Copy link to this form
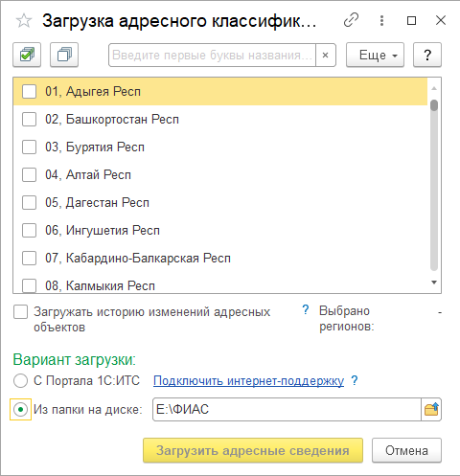Screen dimensions: 460x476 coord(351,20)
